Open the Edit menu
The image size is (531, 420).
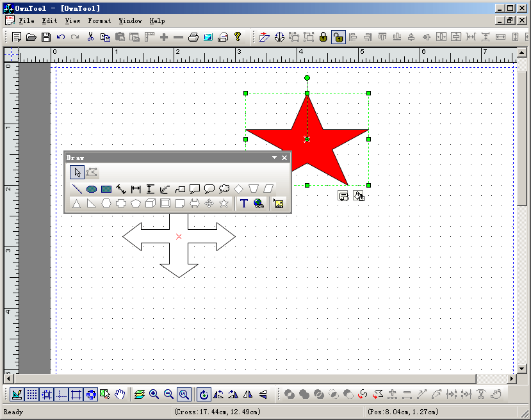(49, 20)
